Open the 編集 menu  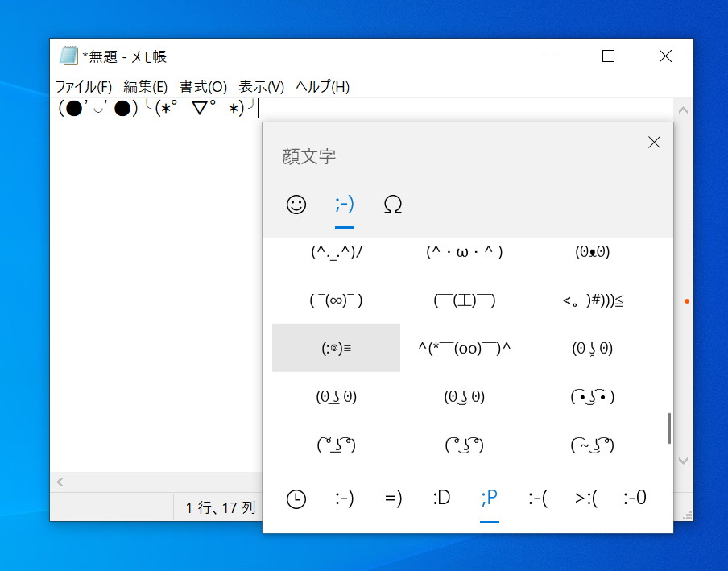point(146,86)
